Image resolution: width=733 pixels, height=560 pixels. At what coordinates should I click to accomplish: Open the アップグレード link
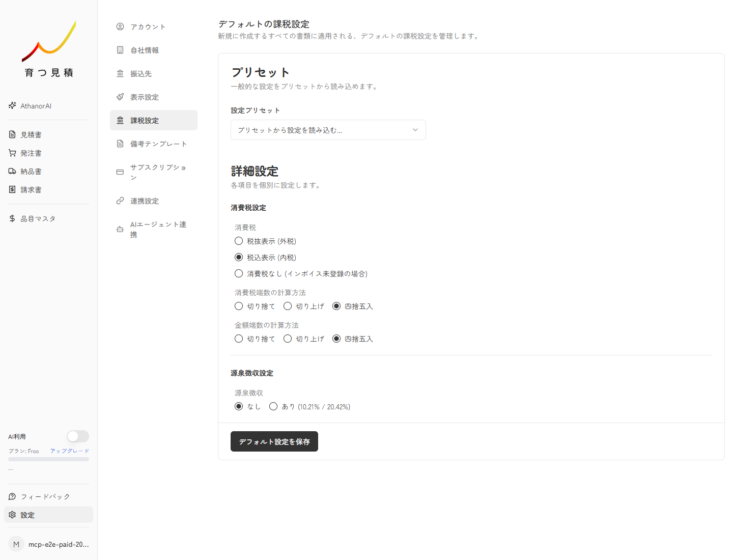click(x=69, y=451)
